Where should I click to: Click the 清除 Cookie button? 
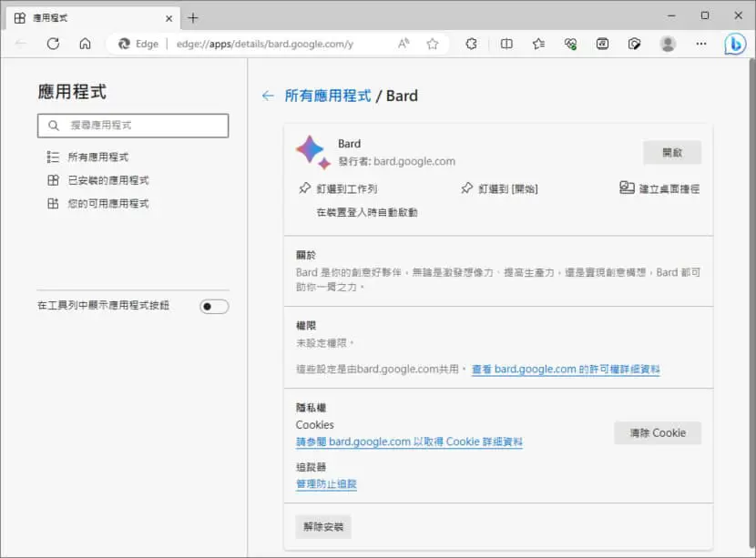(x=657, y=432)
